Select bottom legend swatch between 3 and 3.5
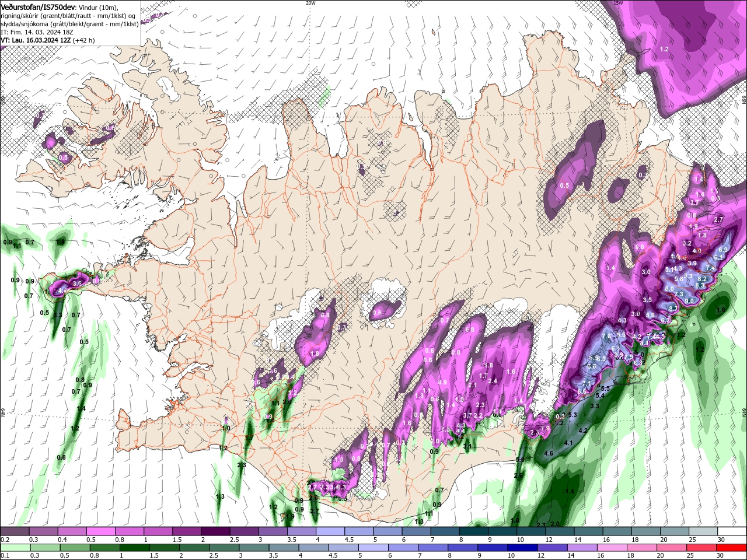This screenshot has height=560, width=747. [x=254, y=547]
